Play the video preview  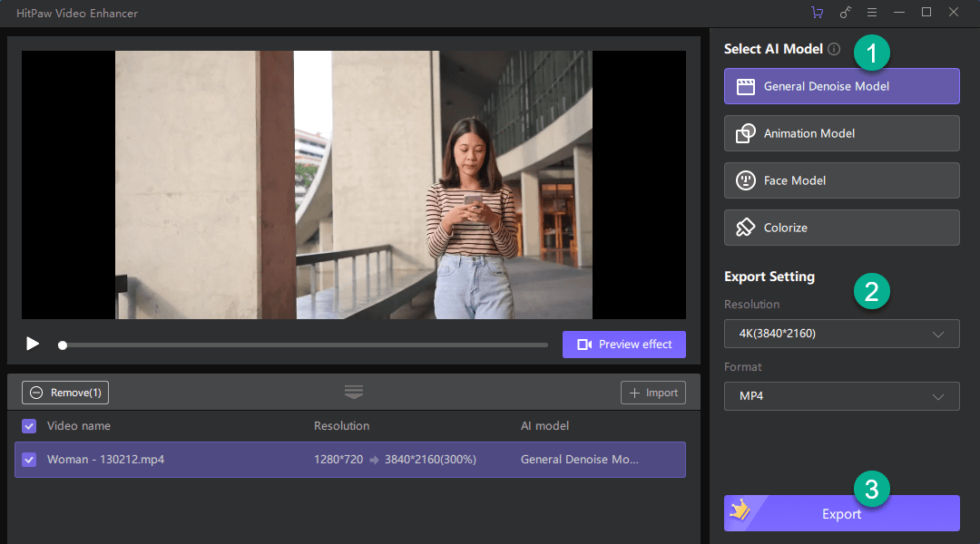click(33, 345)
